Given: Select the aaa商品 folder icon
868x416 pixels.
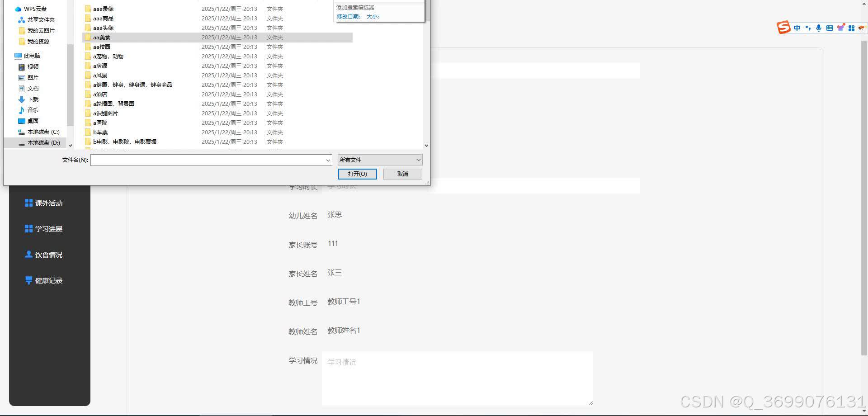Looking at the screenshot, I should [x=88, y=19].
